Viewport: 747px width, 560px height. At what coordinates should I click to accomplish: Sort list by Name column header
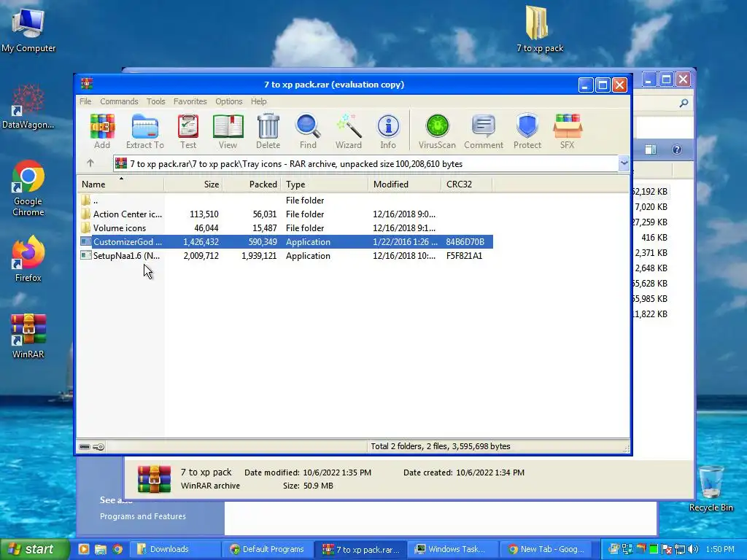click(x=120, y=184)
